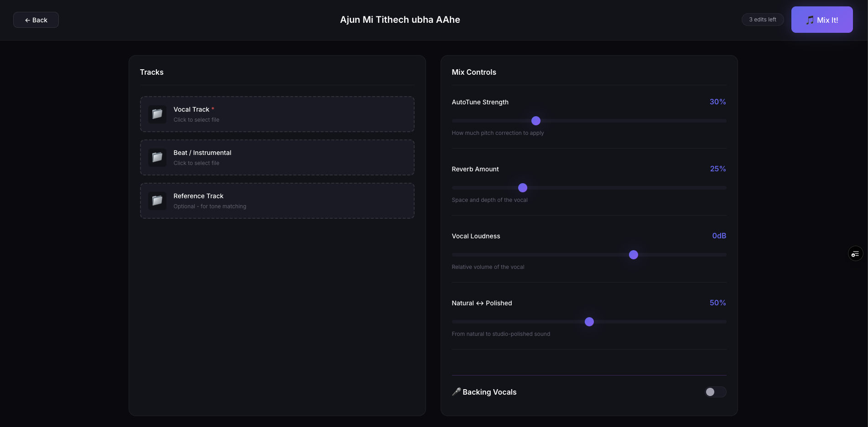Select the Reference Track upload box
868x427 pixels.
pyautogui.click(x=277, y=201)
